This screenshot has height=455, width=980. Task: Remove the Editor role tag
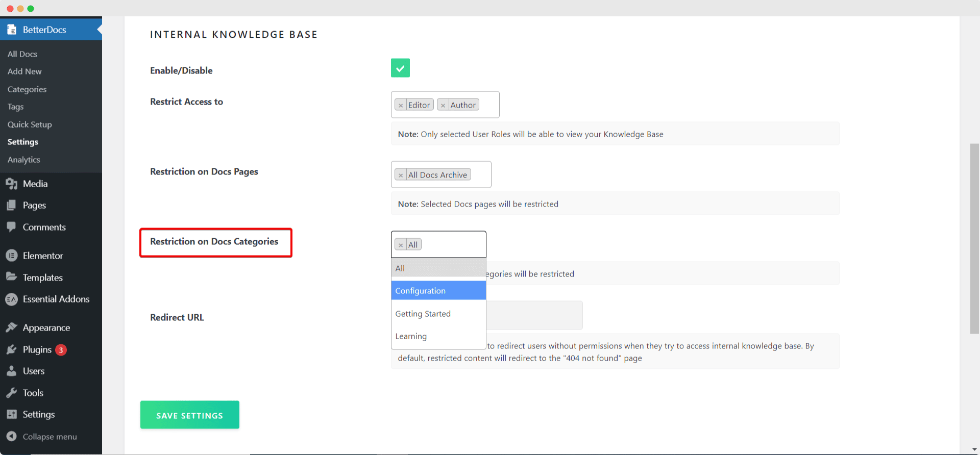pos(401,105)
